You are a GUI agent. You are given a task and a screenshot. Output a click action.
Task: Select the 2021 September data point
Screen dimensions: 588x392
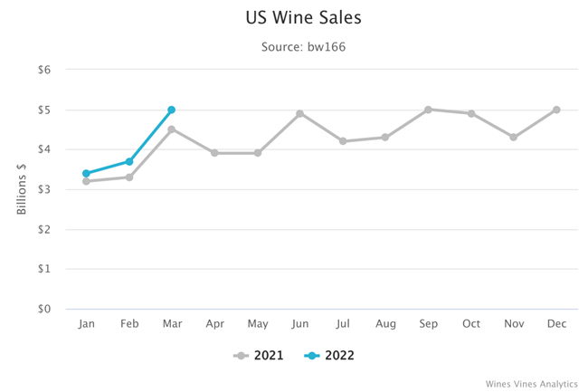pos(428,110)
